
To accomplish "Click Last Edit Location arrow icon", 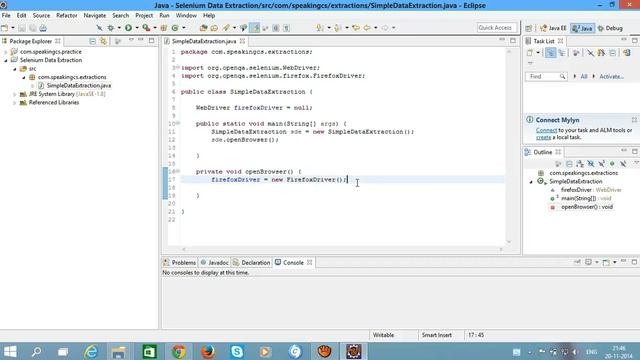I will click(356, 28).
